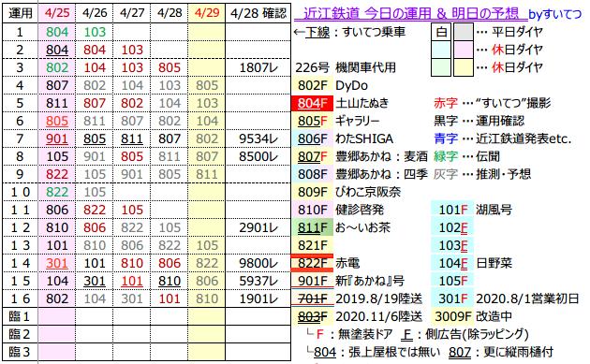Screen dimensions: 590x364
Task: Select the 9534レ confirmation cell
Action: [x=258, y=138]
